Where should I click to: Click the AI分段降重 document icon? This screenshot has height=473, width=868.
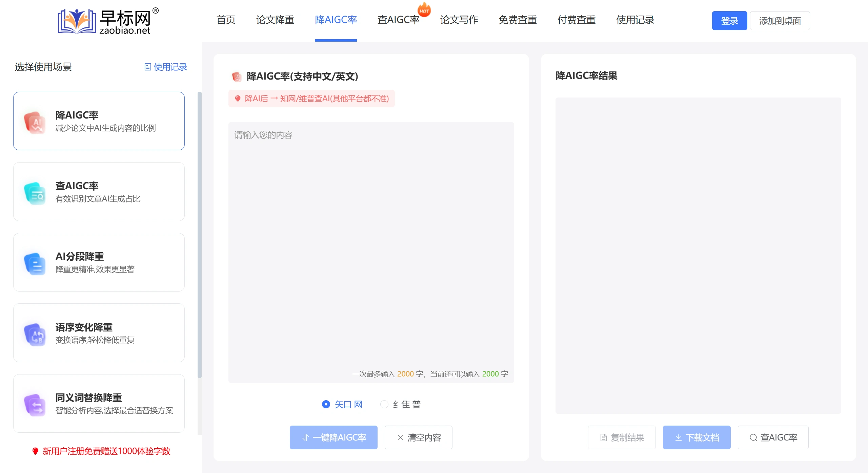(x=35, y=263)
